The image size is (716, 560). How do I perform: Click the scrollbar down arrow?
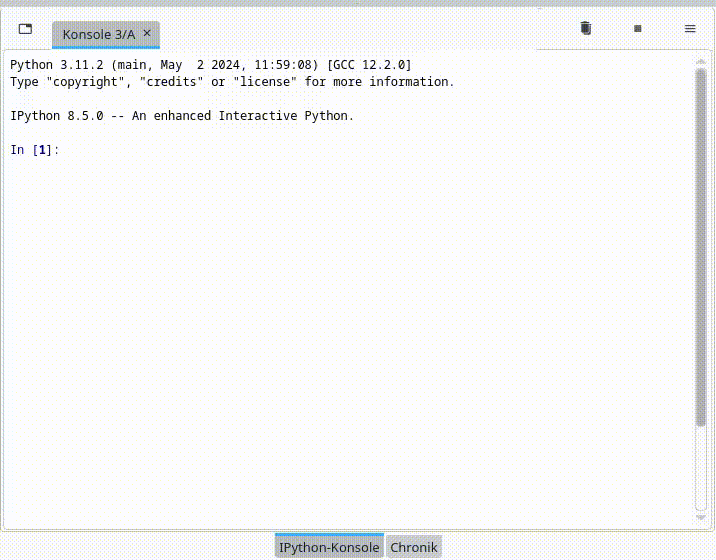point(701,518)
